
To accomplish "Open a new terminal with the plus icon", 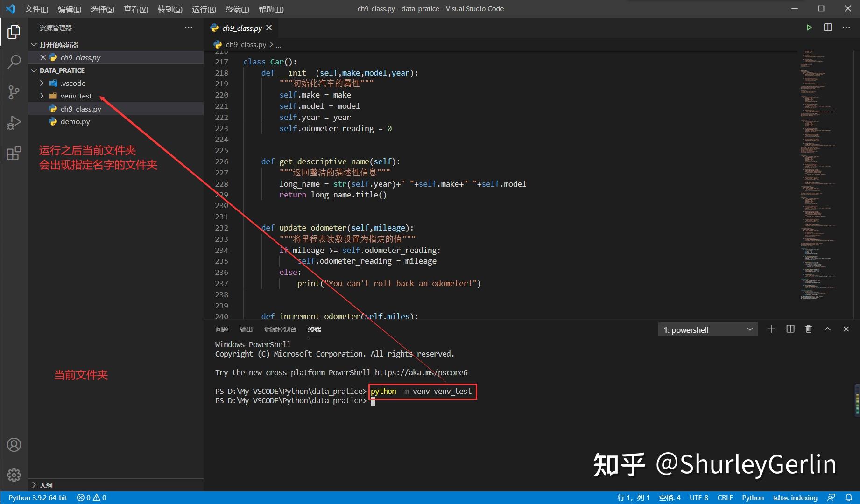I will pyautogui.click(x=771, y=329).
